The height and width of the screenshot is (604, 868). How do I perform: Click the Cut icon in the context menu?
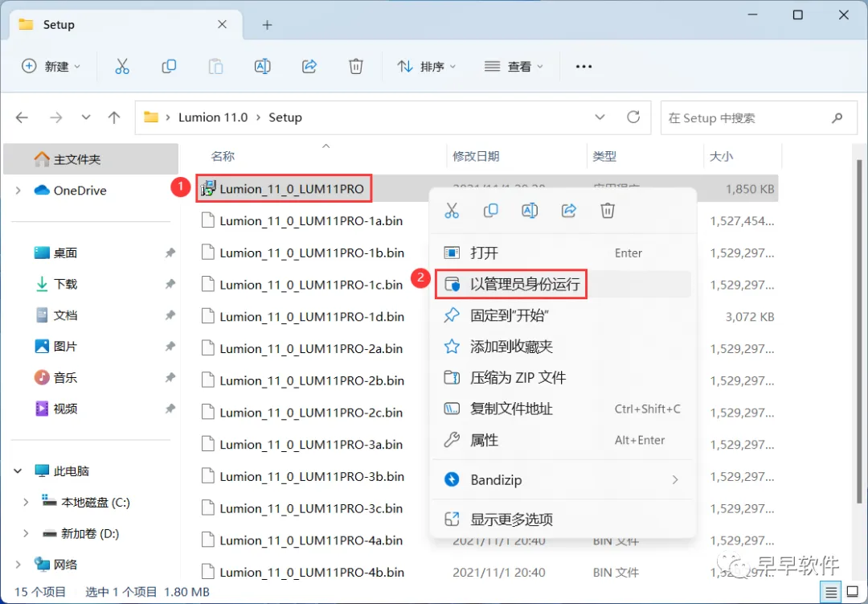tap(452, 211)
